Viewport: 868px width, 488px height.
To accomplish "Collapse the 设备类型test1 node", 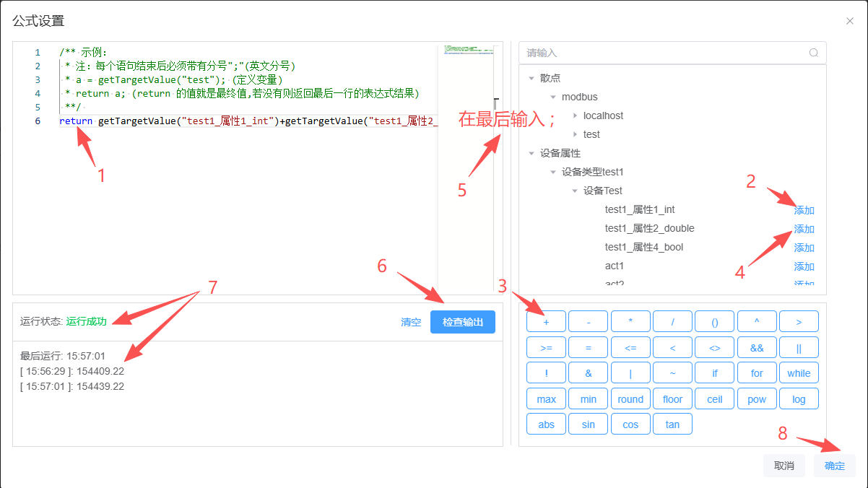I will coord(553,172).
